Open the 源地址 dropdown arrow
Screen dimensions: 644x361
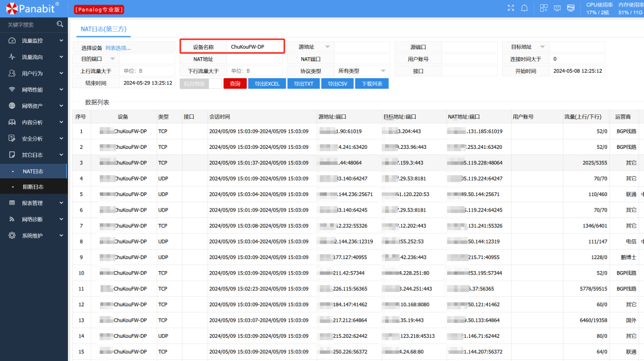pyautogui.click(x=327, y=47)
